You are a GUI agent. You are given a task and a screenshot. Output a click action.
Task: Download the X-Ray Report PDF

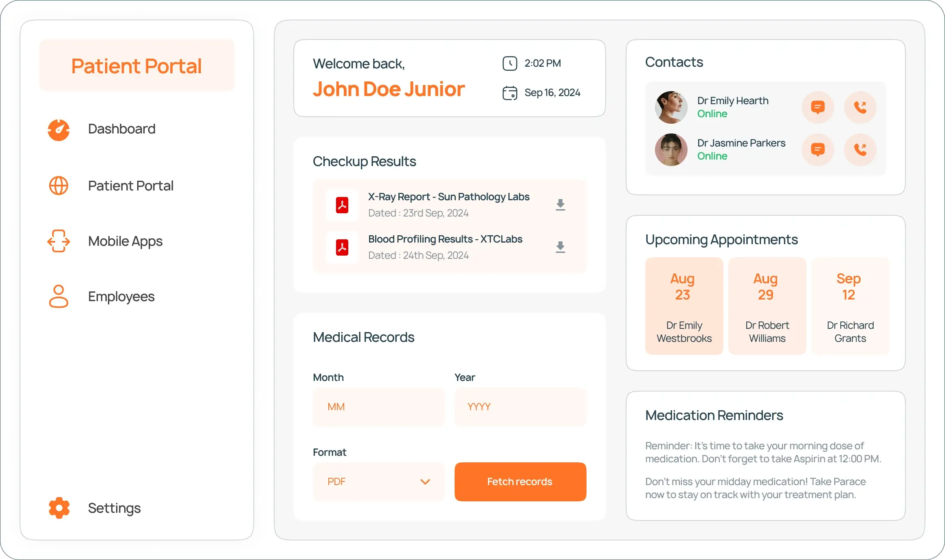pyautogui.click(x=560, y=205)
